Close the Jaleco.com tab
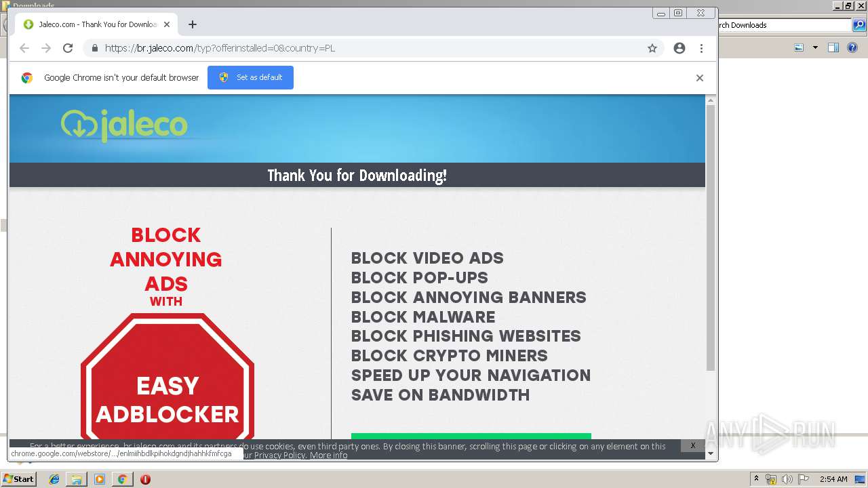The width and height of the screenshot is (868, 488). (x=167, y=24)
